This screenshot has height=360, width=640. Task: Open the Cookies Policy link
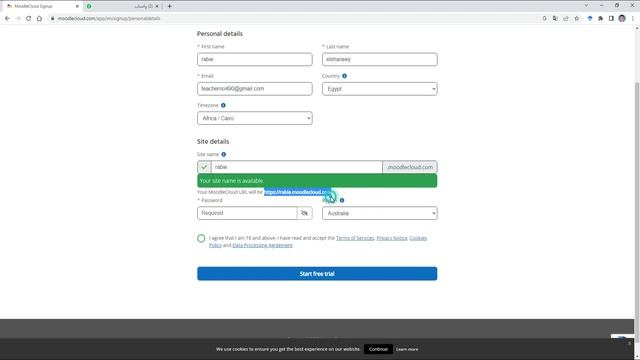418,238
